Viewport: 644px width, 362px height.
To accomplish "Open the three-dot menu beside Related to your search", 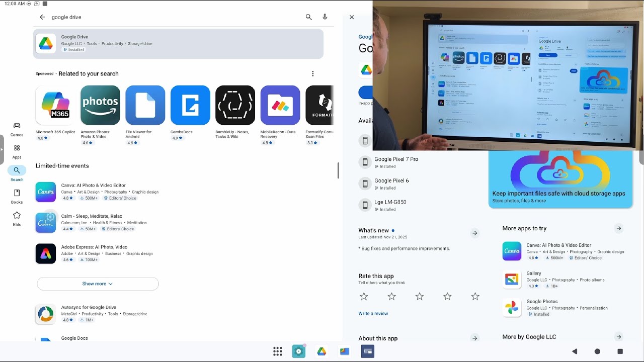I will pyautogui.click(x=313, y=73).
